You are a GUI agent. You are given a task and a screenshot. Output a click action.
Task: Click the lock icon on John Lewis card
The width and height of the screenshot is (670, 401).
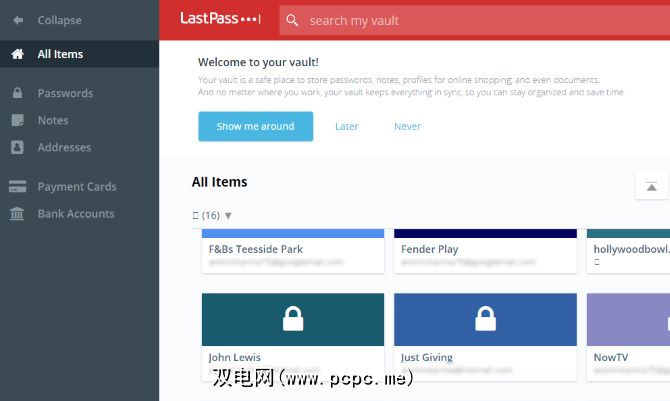[293, 318]
